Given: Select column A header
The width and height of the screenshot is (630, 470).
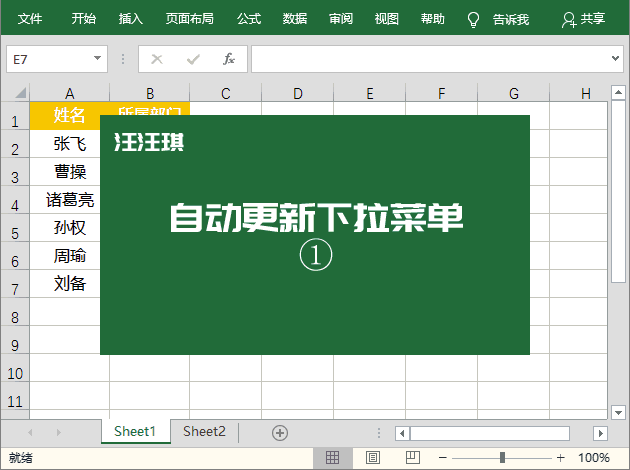Looking at the screenshot, I should (70, 93).
